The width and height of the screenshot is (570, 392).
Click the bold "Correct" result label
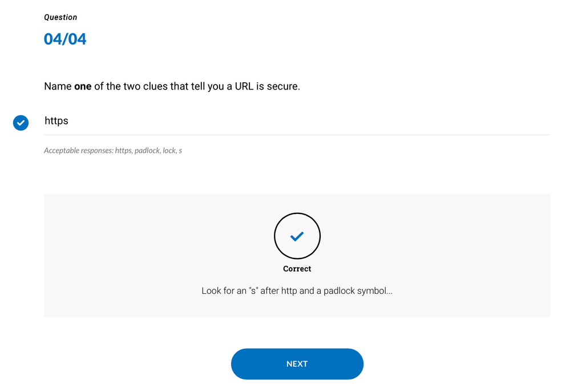tap(297, 269)
